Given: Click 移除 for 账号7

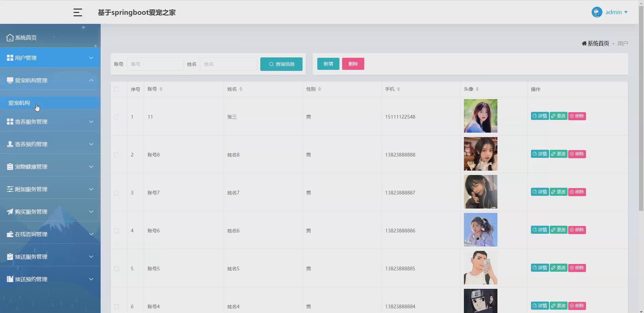Looking at the screenshot, I should (577, 192).
